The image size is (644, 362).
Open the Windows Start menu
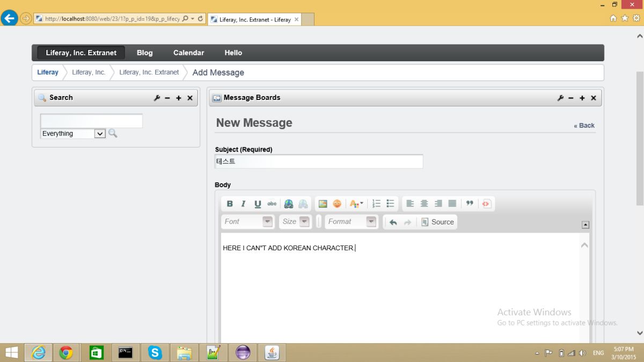pyautogui.click(x=11, y=353)
